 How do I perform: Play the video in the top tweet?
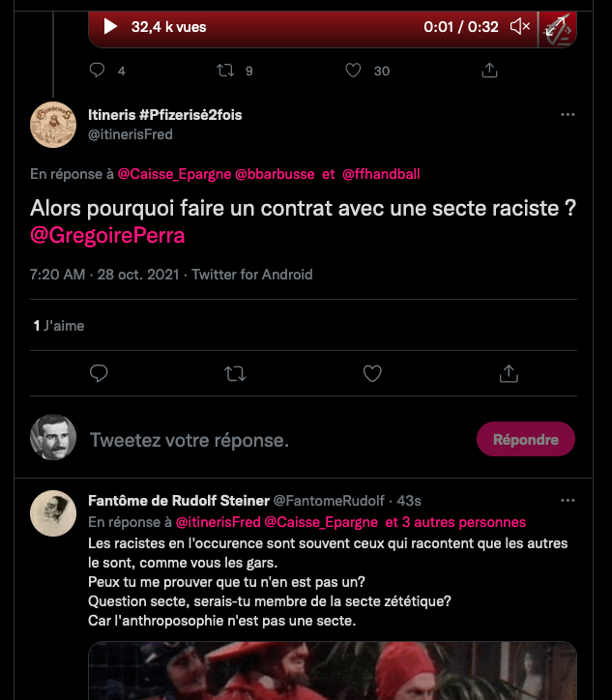coord(110,27)
